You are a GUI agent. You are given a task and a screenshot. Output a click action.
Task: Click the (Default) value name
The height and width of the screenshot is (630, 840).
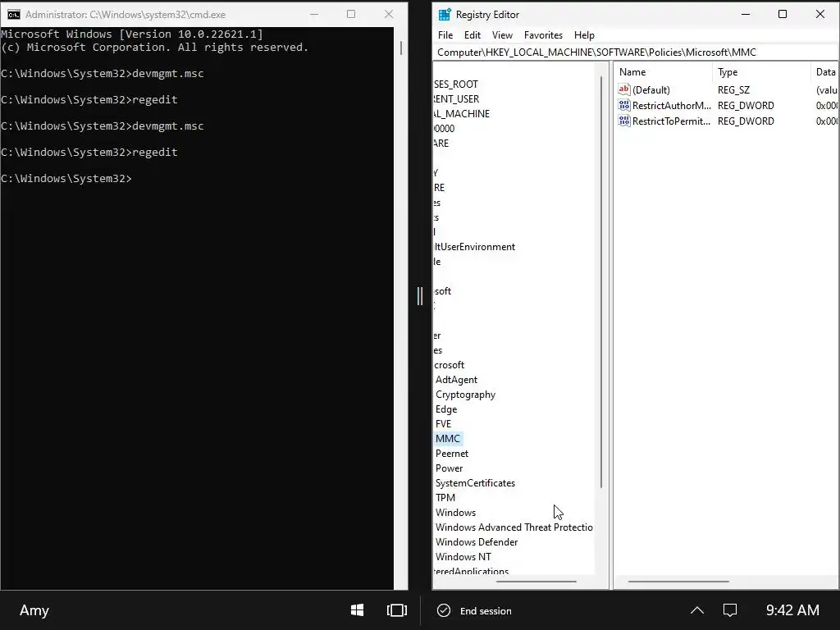point(651,90)
